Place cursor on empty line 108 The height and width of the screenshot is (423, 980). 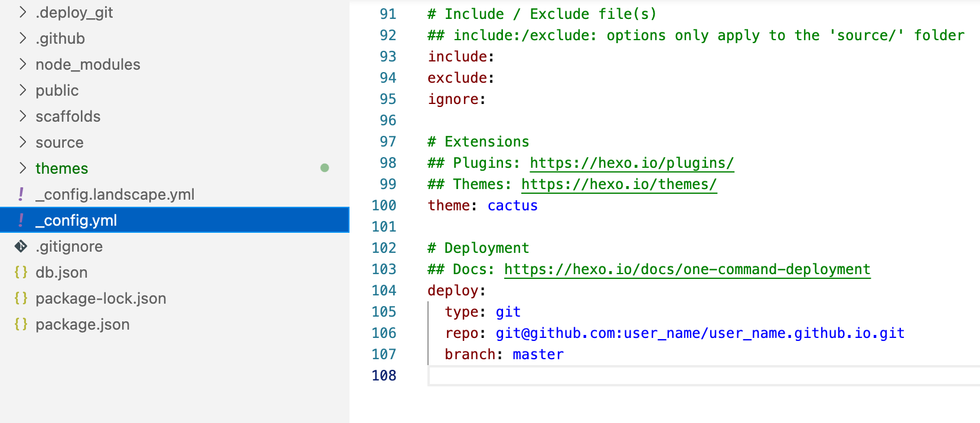[704, 376]
